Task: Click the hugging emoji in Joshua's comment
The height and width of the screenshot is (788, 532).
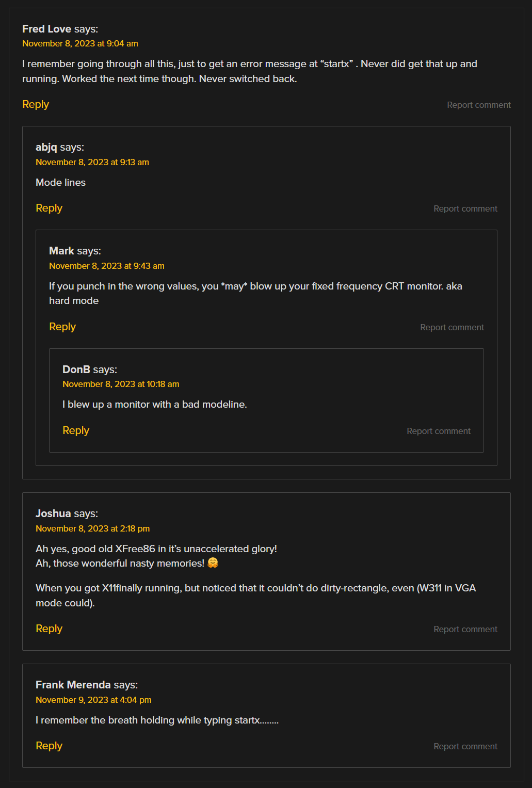Action: tap(213, 563)
